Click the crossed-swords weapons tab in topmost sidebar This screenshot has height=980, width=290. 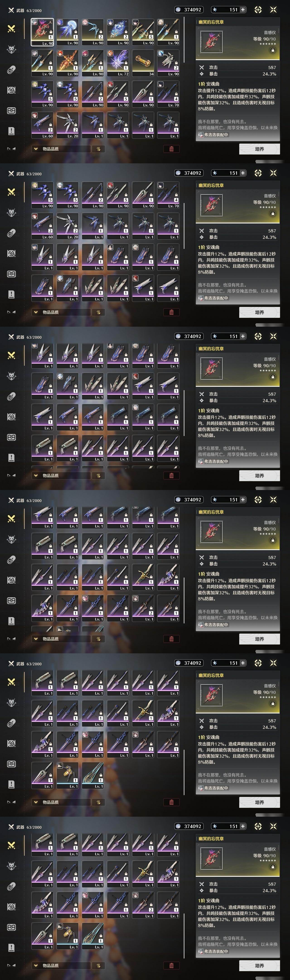pyautogui.click(x=11, y=29)
